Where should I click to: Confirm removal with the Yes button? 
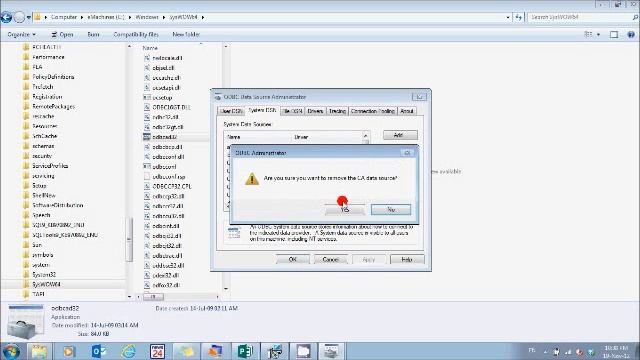click(x=345, y=210)
